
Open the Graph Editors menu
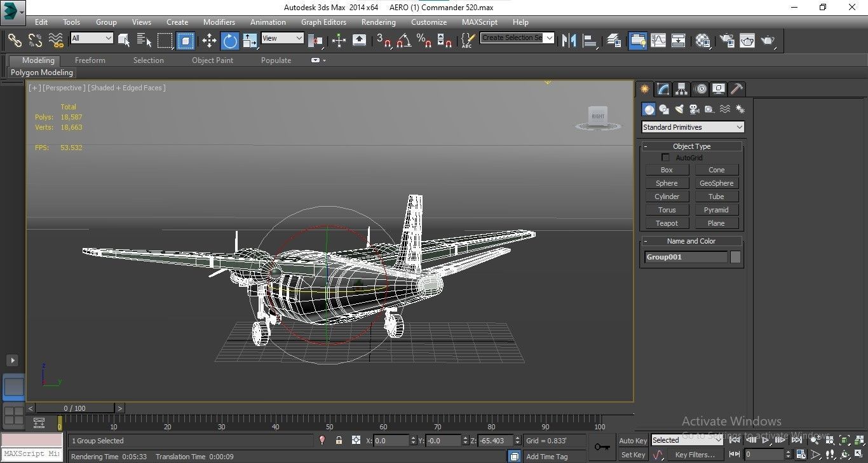pyautogui.click(x=323, y=22)
